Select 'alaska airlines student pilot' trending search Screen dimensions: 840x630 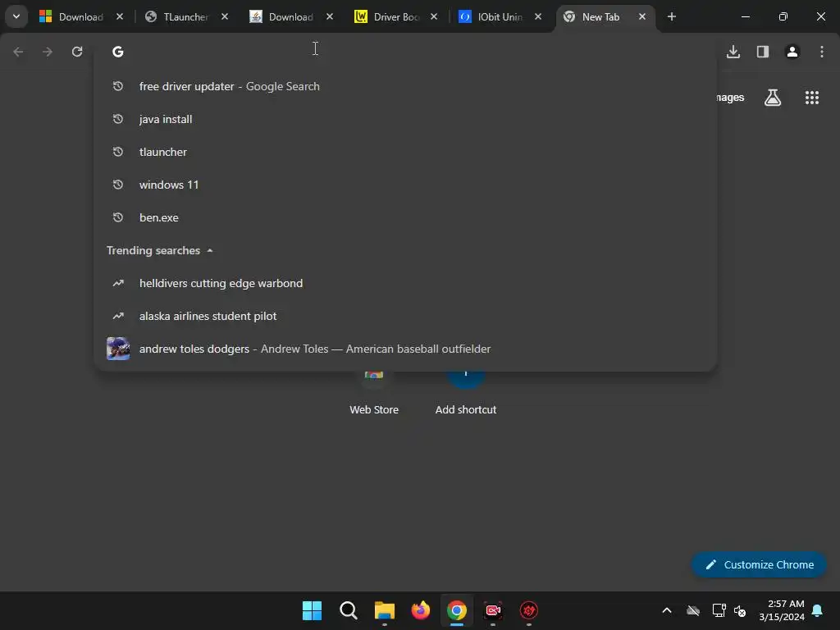(x=405, y=316)
